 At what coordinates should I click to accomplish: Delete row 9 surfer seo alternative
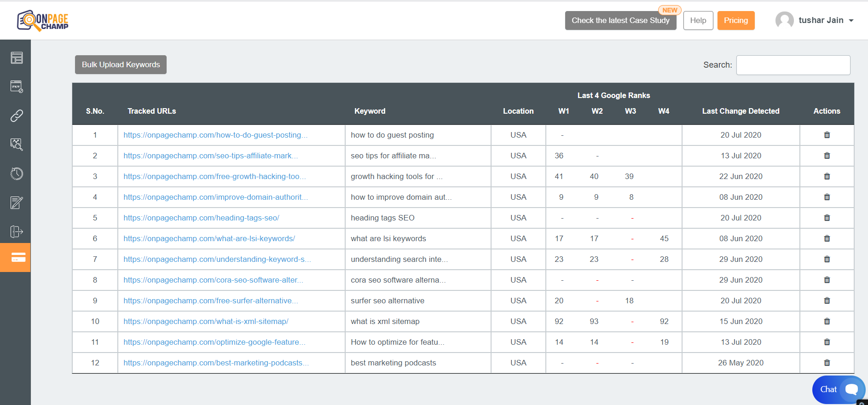[x=827, y=301]
